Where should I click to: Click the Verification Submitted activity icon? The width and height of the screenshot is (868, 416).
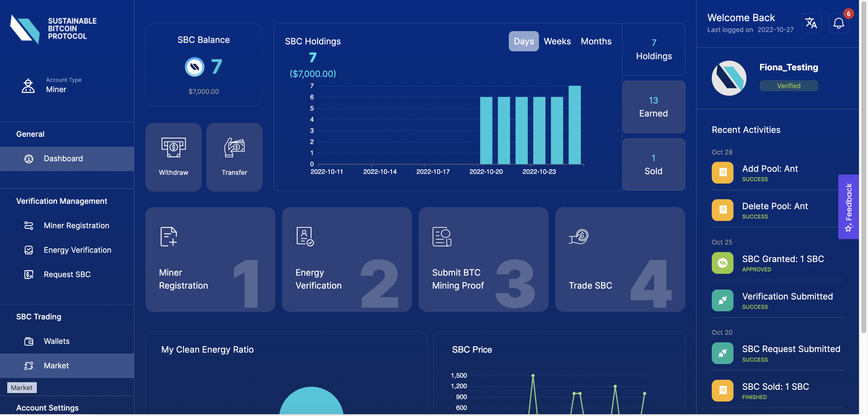tap(722, 300)
